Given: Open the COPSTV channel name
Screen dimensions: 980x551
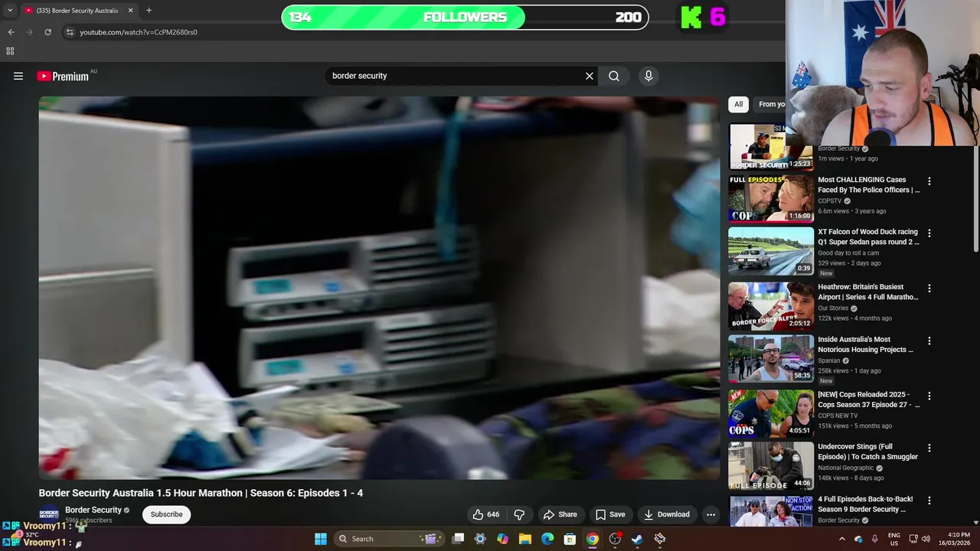Looking at the screenshot, I should pos(830,201).
